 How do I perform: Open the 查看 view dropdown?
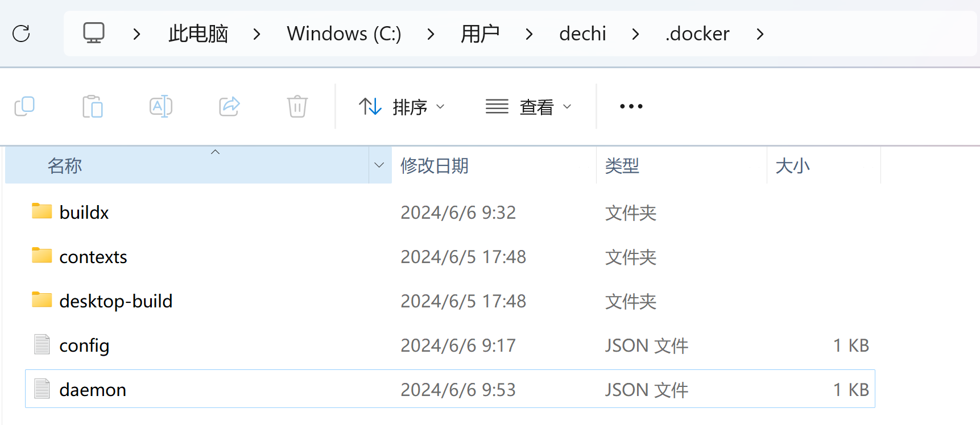528,106
